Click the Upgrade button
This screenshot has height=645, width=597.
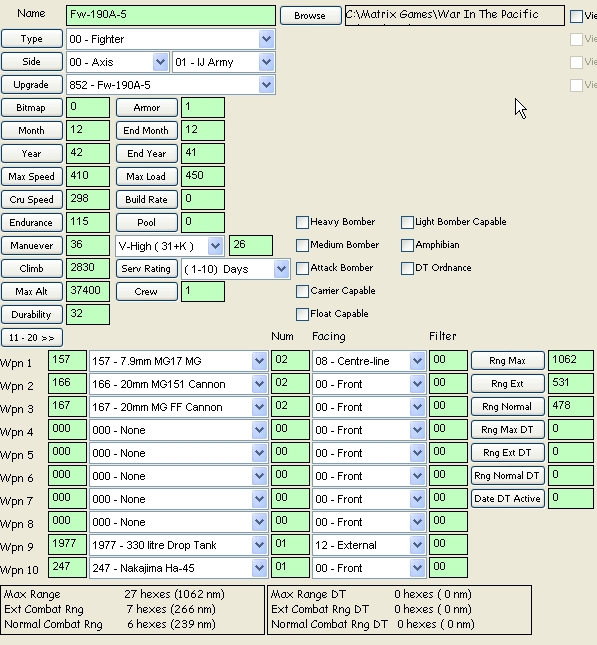click(x=32, y=85)
